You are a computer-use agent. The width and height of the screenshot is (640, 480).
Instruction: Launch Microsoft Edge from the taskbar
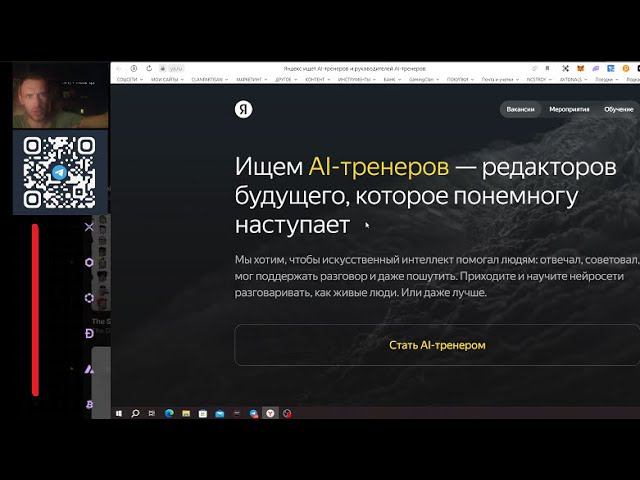coord(169,413)
